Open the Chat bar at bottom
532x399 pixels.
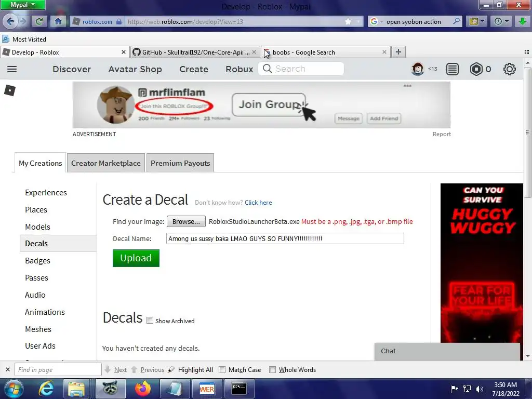[447, 351]
